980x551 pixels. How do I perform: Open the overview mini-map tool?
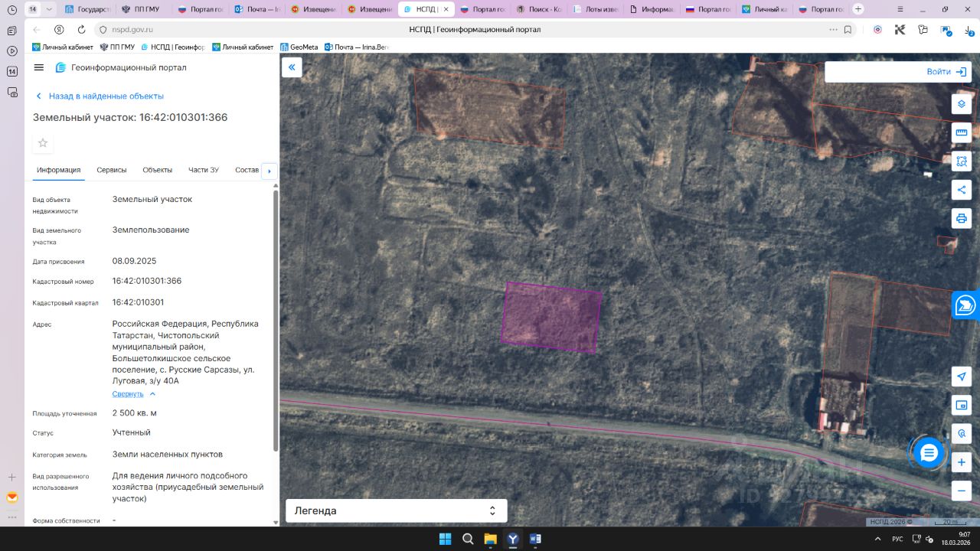click(x=962, y=405)
